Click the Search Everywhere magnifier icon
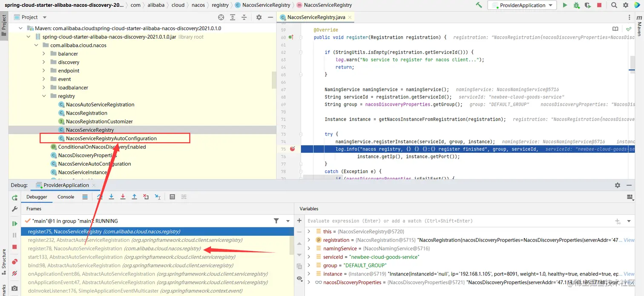This screenshot has height=296, width=644. [614, 5]
